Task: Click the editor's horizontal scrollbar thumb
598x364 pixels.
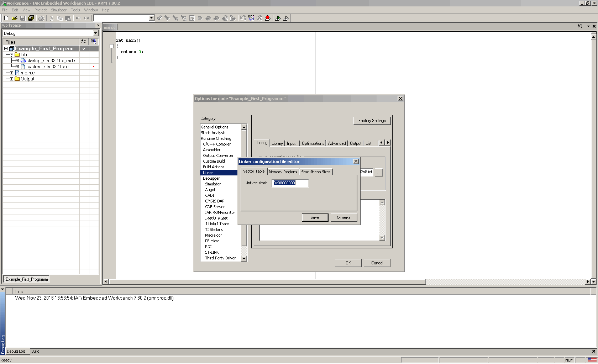Action: pos(267,282)
